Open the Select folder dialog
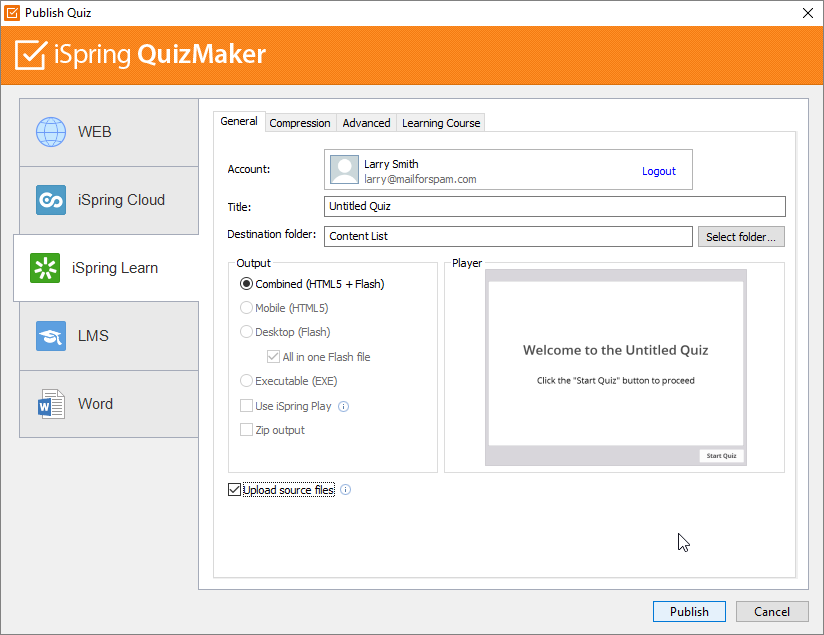 tap(741, 236)
